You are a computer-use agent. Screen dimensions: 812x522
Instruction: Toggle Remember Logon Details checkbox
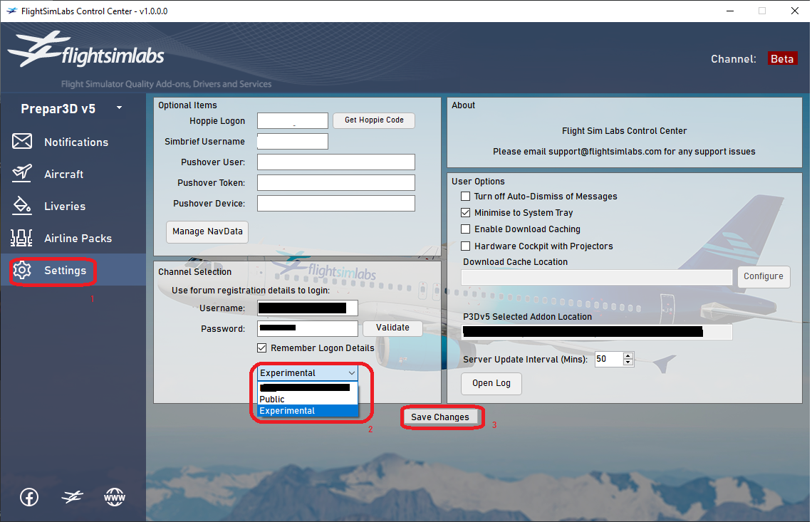(x=262, y=348)
